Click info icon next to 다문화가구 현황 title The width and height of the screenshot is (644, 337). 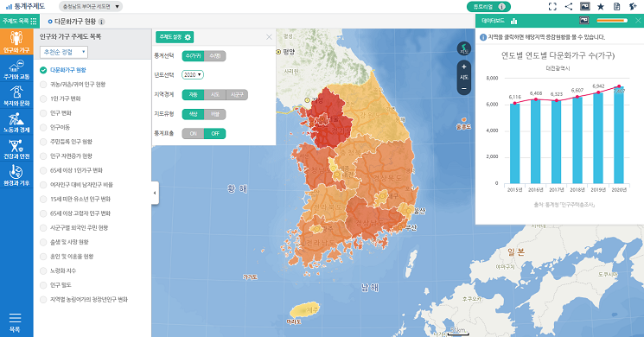(101, 22)
